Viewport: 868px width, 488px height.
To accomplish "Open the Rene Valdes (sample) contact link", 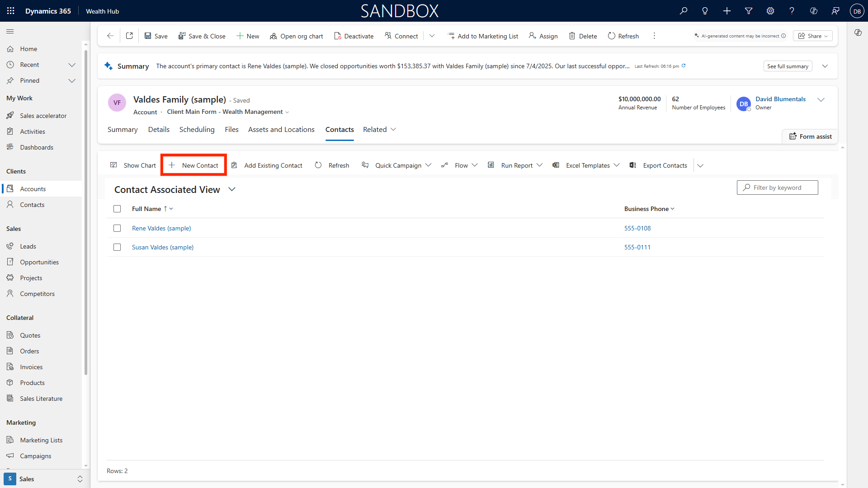I will (161, 228).
